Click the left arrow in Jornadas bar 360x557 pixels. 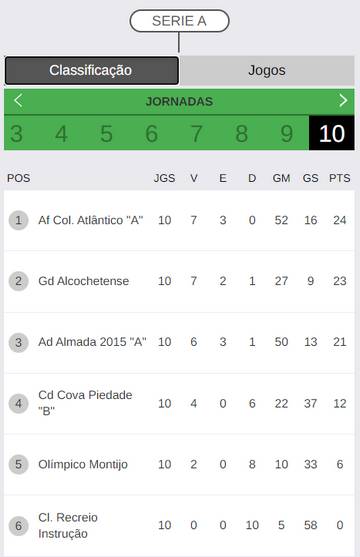point(18,101)
